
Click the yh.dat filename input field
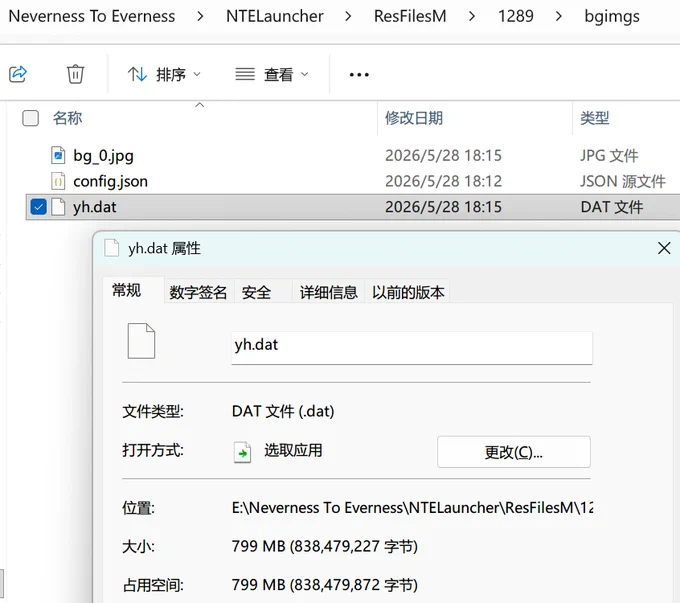412,348
